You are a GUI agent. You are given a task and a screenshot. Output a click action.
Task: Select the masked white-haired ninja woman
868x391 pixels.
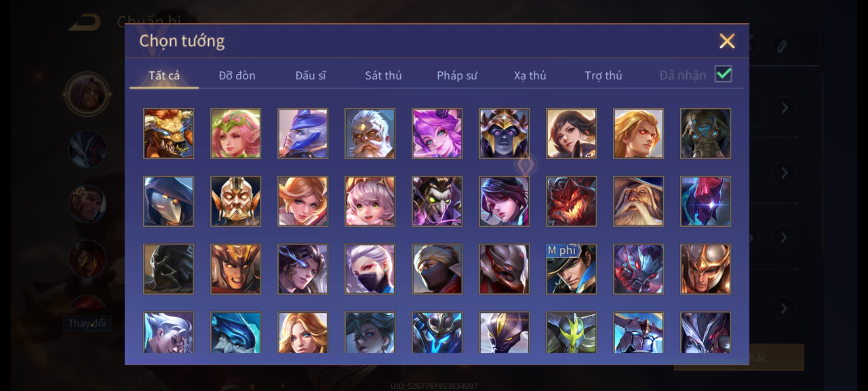pos(370,269)
